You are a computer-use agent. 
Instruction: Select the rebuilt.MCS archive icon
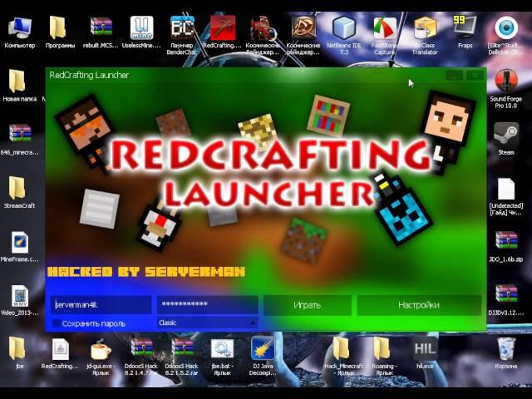click(101, 27)
